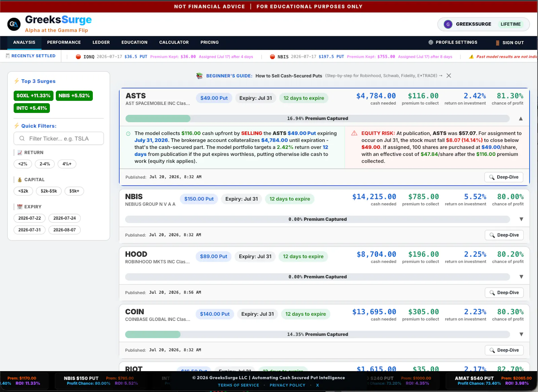Viewport: 538px width, 392px height.
Task: Click the purple G account avatar
Action: [x=448, y=24]
